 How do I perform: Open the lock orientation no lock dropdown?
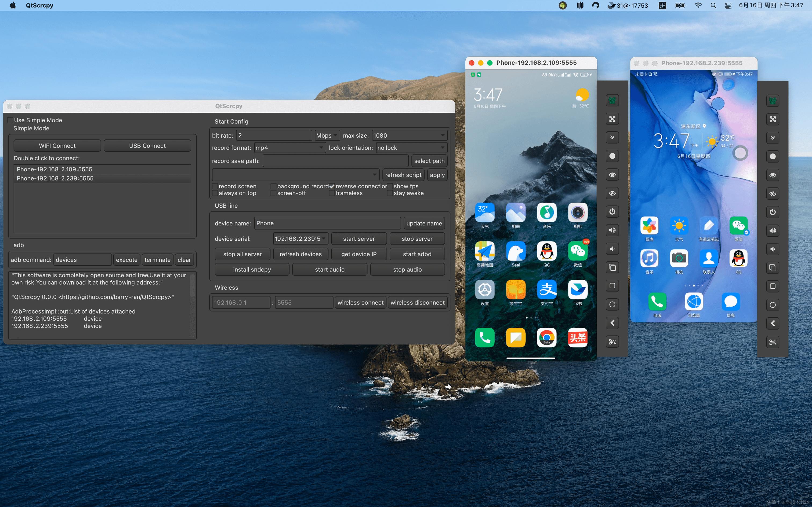410,147
